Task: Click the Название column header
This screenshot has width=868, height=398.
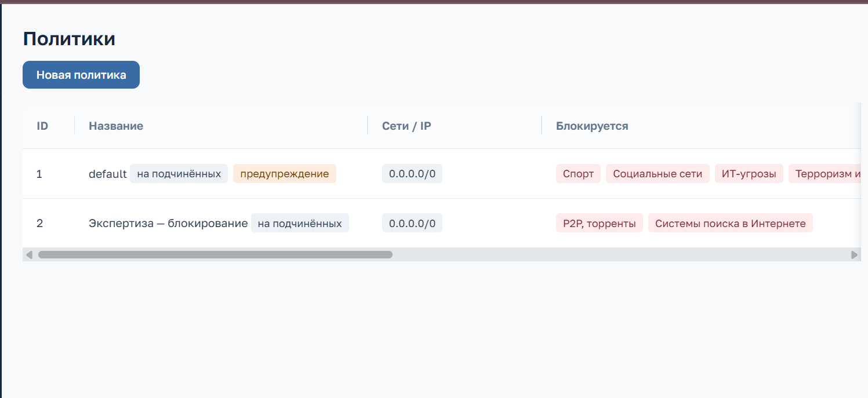Action: [116, 126]
